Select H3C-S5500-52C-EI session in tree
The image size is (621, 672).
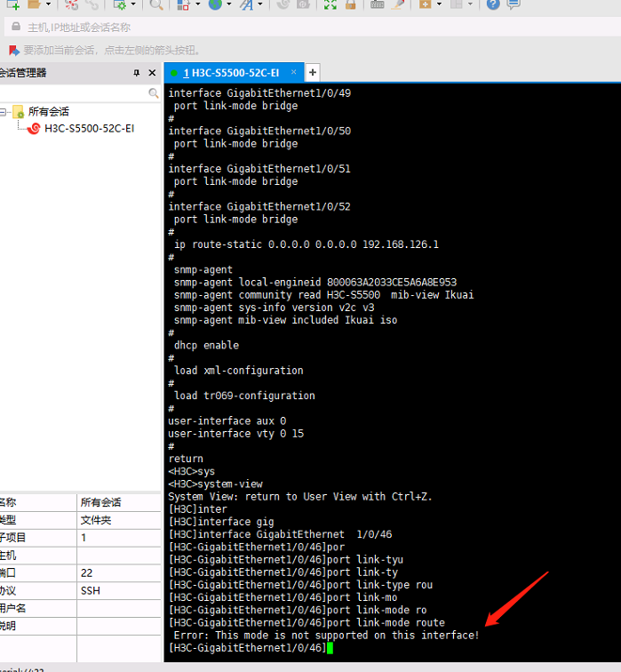click(x=89, y=129)
